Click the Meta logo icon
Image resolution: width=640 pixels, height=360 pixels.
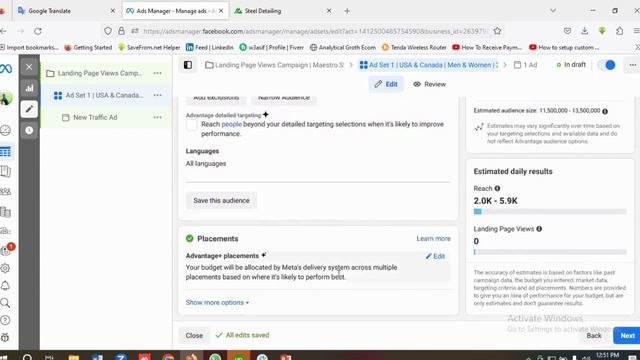pyautogui.click(x=6, y=69)
